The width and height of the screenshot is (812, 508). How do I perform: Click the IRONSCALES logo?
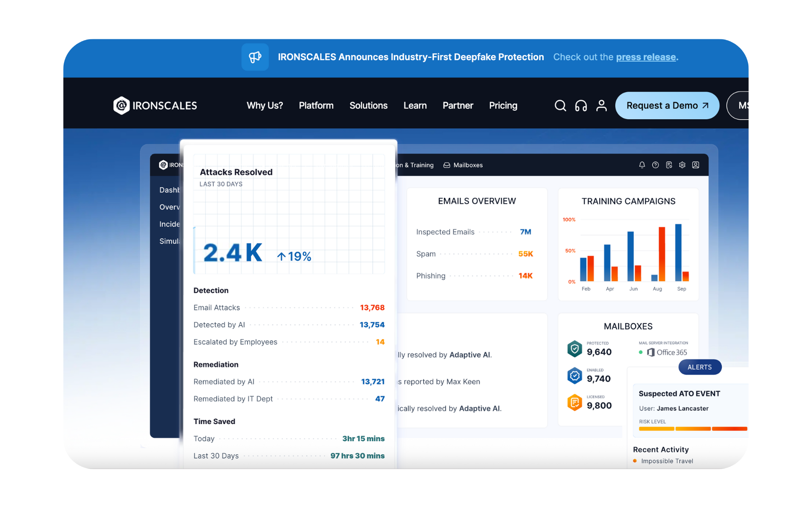(x=155, y=105)
